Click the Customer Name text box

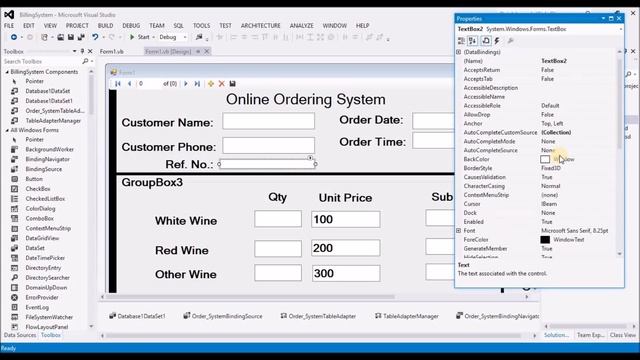click(x=269, y=121)
